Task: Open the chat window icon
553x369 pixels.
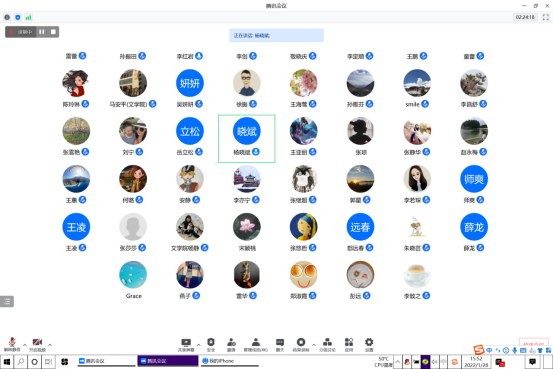Action: [280, 345]
